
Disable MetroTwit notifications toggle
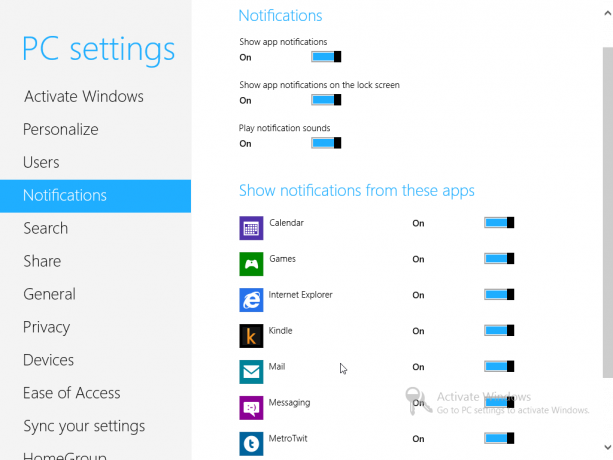[499, 439]
